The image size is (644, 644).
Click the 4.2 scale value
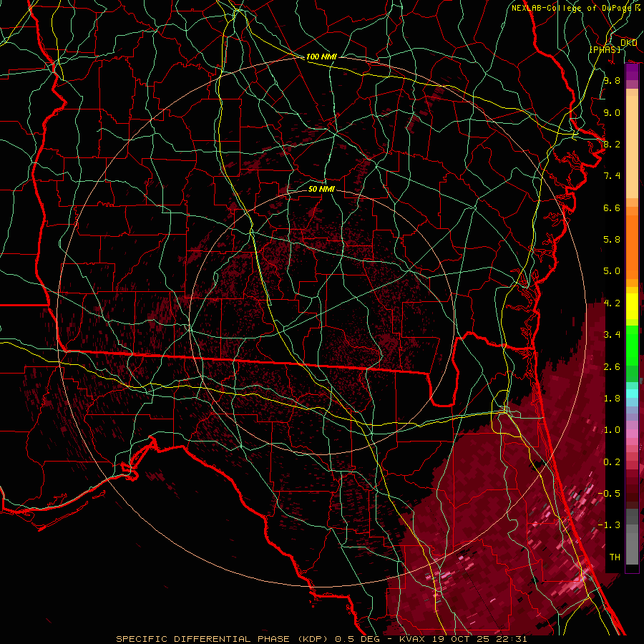click(612, 303)
